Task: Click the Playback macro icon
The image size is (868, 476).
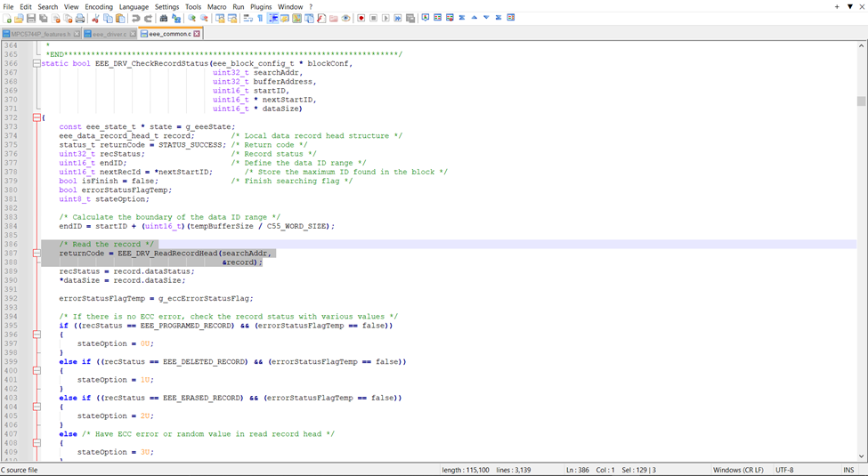Action: tap(385, 19)
